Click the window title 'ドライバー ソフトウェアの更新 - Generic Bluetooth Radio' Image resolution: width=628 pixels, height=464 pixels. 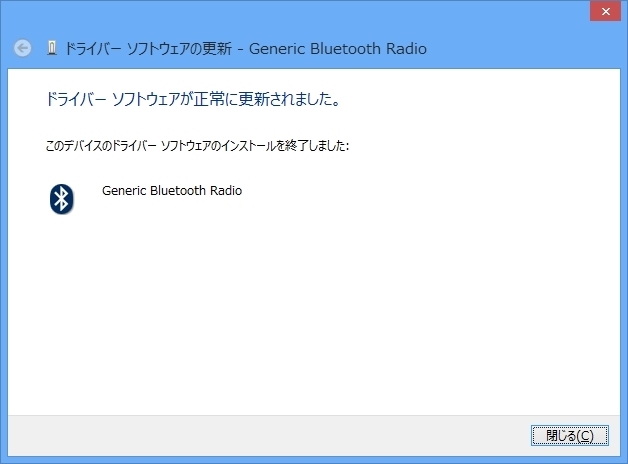click(x=246, y=49)
